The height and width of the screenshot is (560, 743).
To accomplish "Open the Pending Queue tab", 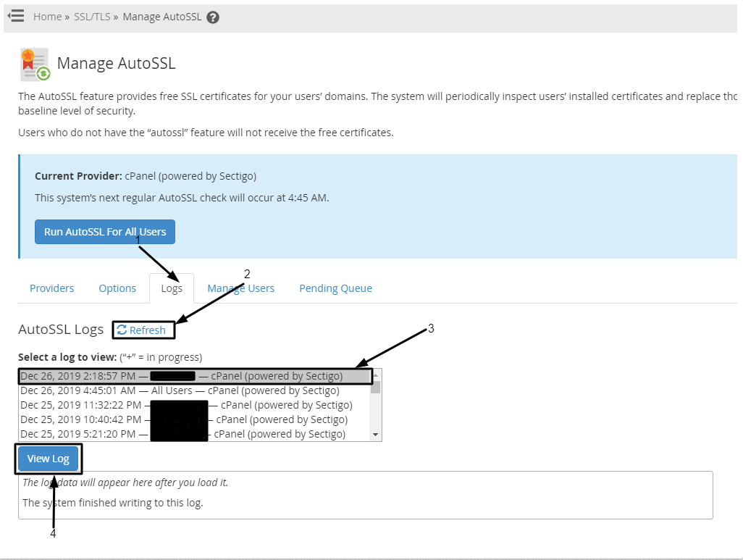I will coord(335,288).
